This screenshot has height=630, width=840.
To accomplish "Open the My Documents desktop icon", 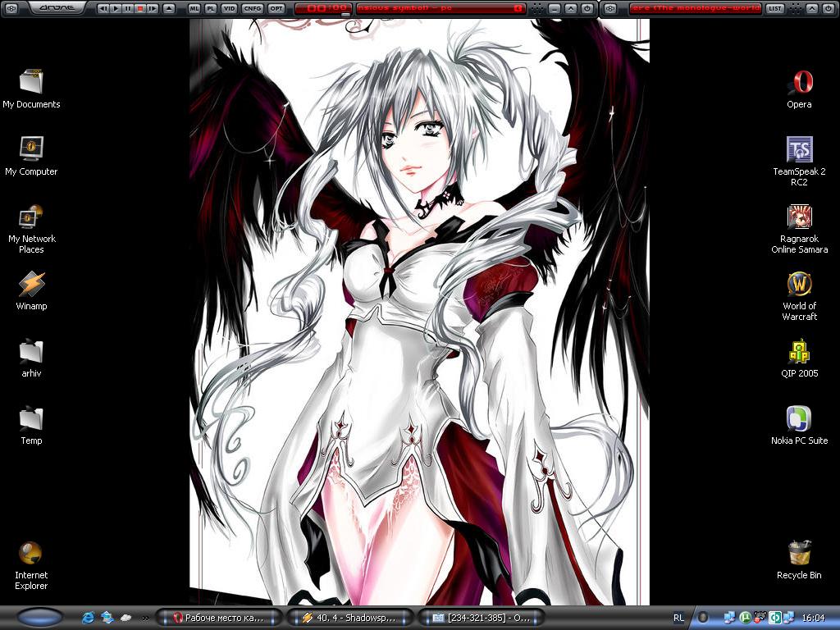I will pos(31,89).
